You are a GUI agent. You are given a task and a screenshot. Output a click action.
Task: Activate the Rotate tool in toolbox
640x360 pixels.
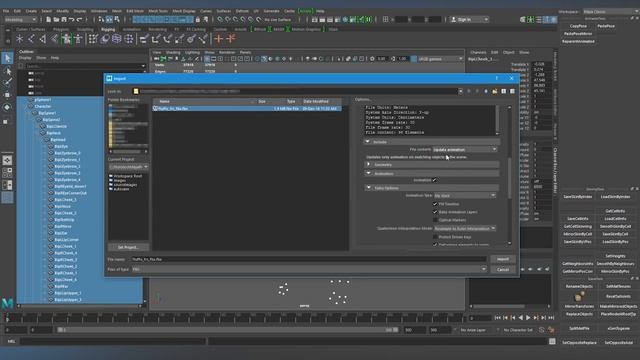pyautogui.click(x=7, y=107)
